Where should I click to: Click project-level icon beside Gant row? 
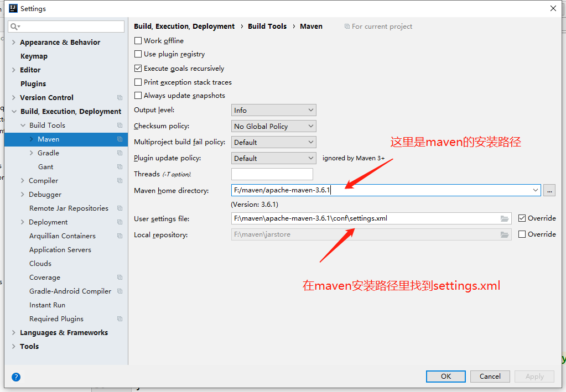pyautogui.click(x=120, y=166)
